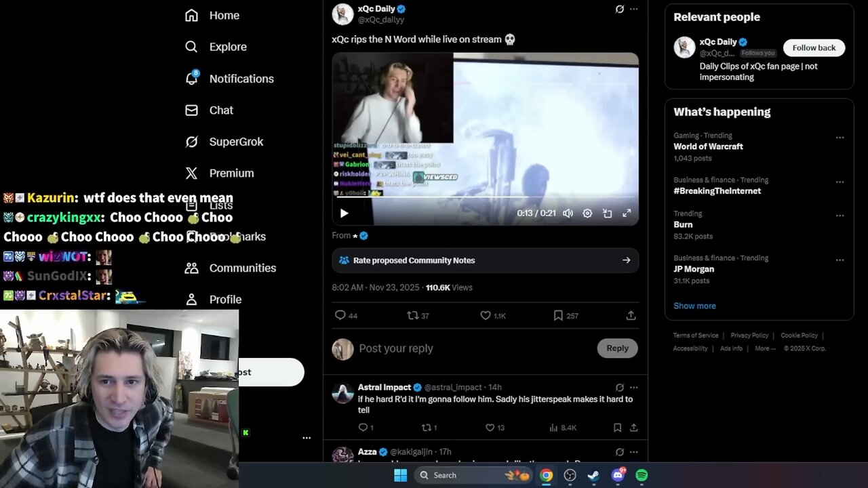This screenshot has width=868, height=488.
Task: Share xQc Daily's post via share icon
Action: tap(631, 316)
